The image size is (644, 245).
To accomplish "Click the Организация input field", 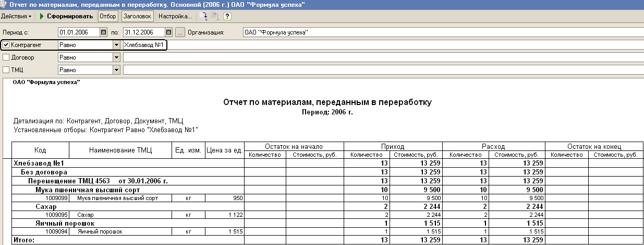I will [438, 32].
